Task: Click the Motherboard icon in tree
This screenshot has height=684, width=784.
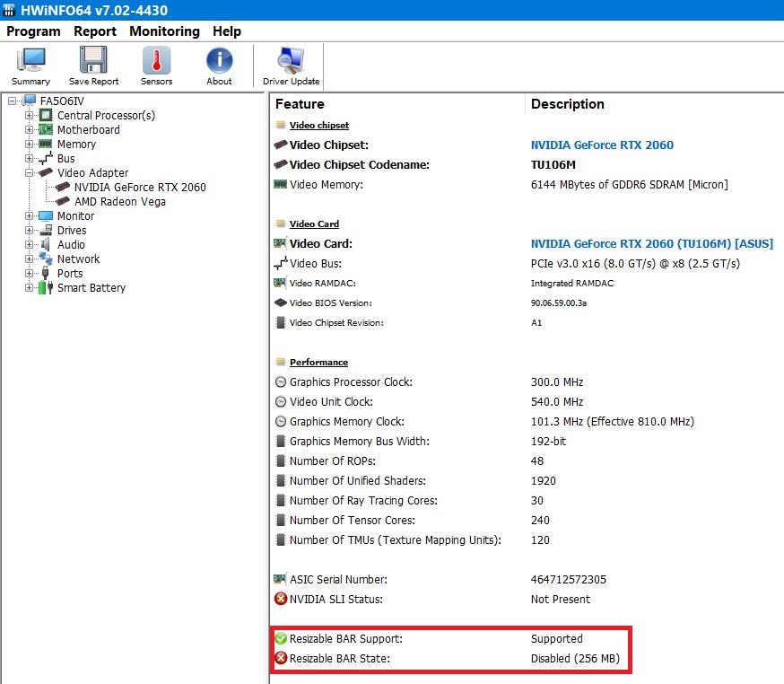Action: [x=46, y=129]
